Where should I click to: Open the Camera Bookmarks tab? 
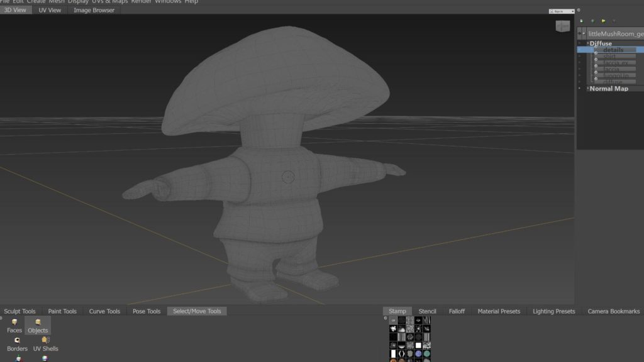click(614, 311)
